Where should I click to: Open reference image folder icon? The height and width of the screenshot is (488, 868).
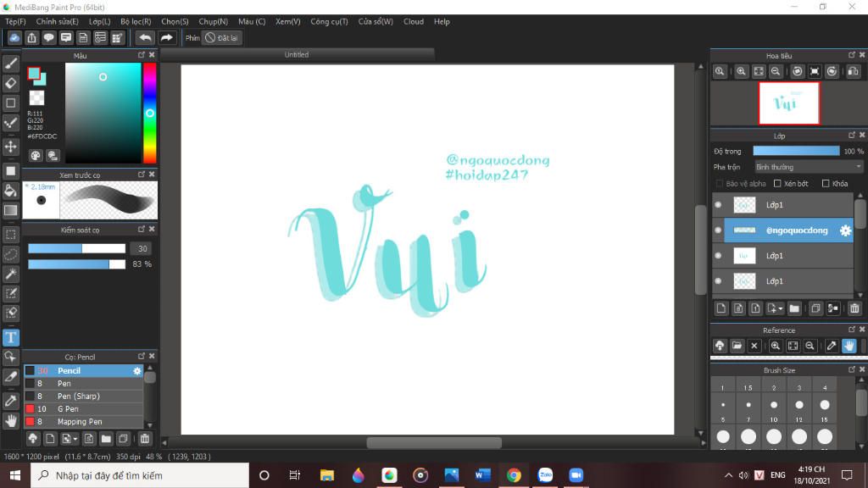coord(737,346)
